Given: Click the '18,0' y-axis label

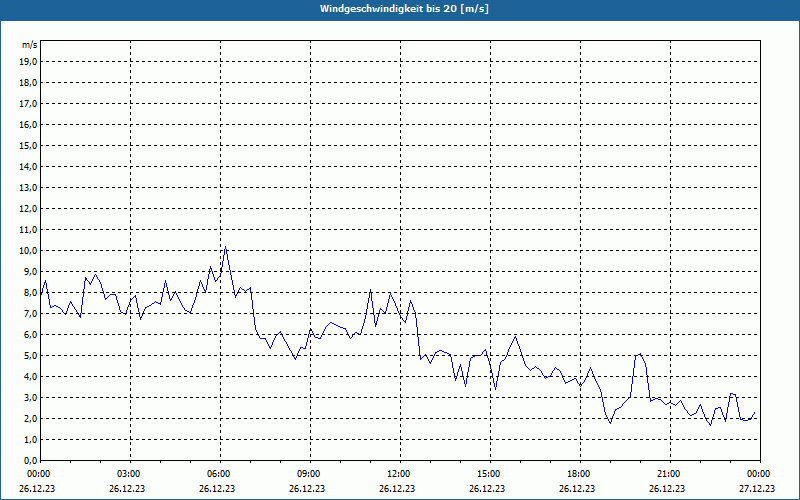Looking at the screenshot, I should point(29,83).
